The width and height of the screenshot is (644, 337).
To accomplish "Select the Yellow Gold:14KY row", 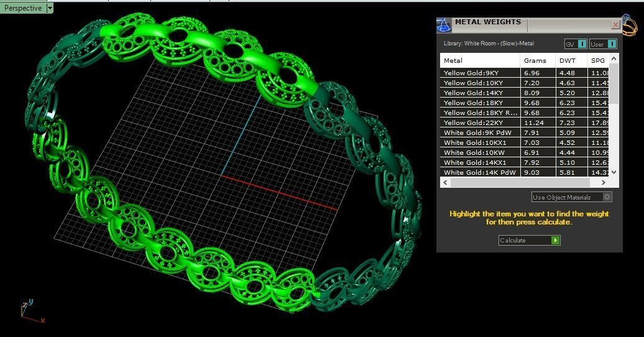I will pyautogui.click(x=525, y=93).
